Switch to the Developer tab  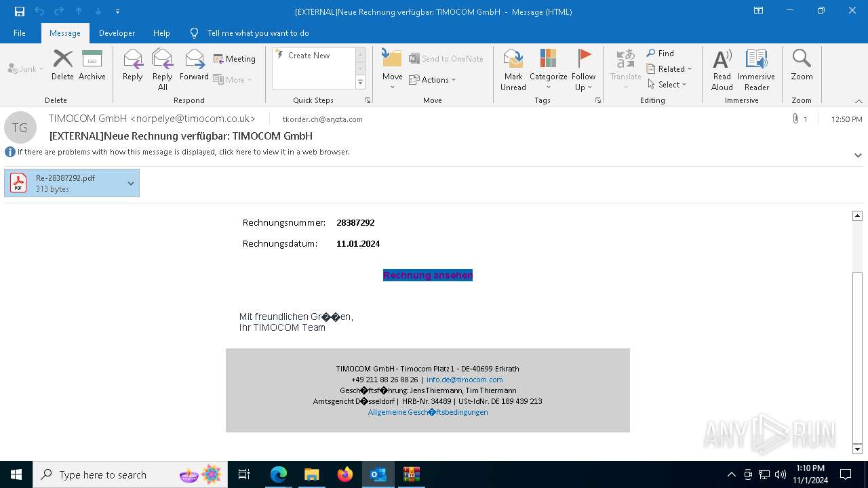click(117, 33)
